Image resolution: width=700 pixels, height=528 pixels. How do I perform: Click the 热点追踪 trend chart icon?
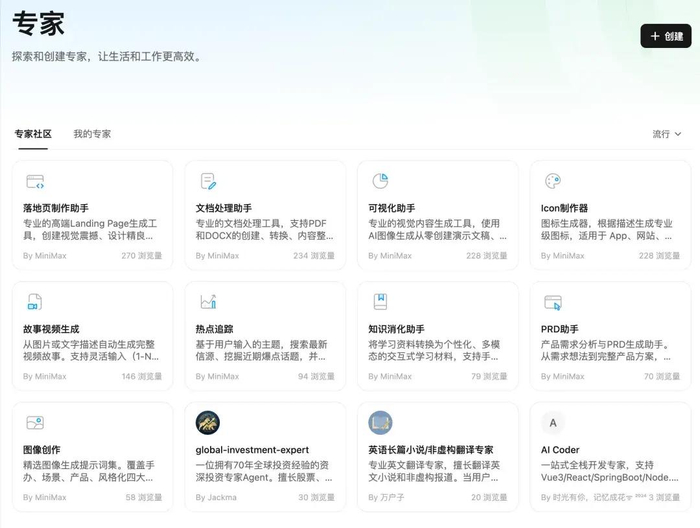[x=208, y=302]
